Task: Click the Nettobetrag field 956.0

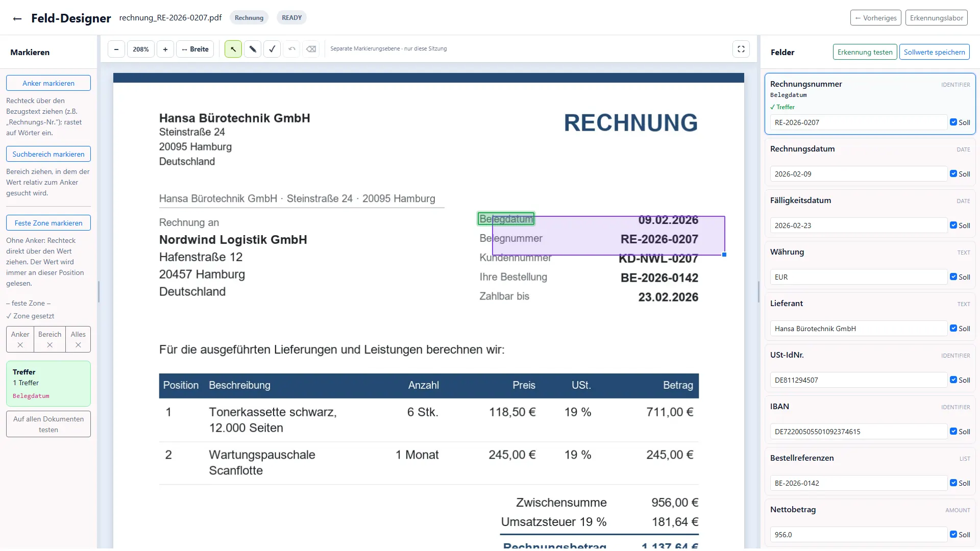Action: [x=859, y=535]
